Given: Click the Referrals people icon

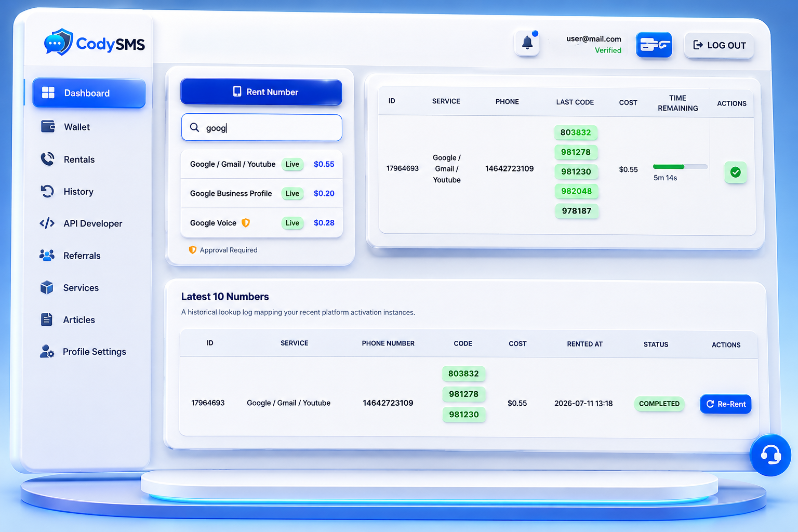Looking at the screenshot, I should (x=47, y=255).
